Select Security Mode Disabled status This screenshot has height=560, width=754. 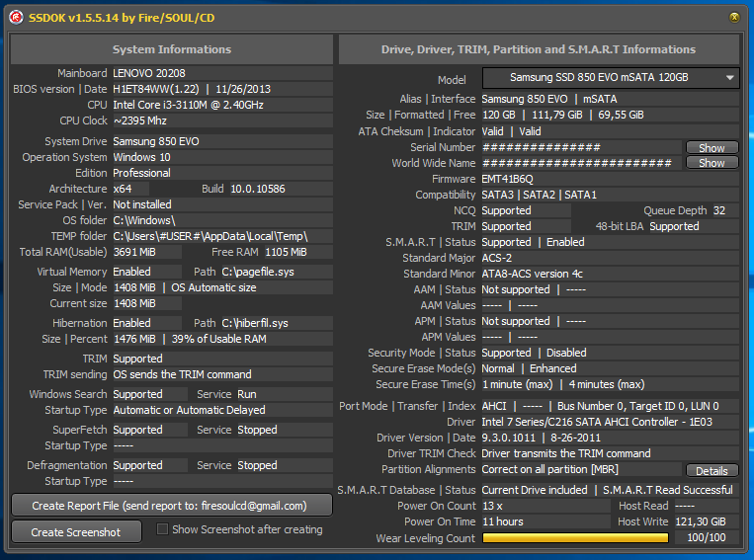click(566, 353)
